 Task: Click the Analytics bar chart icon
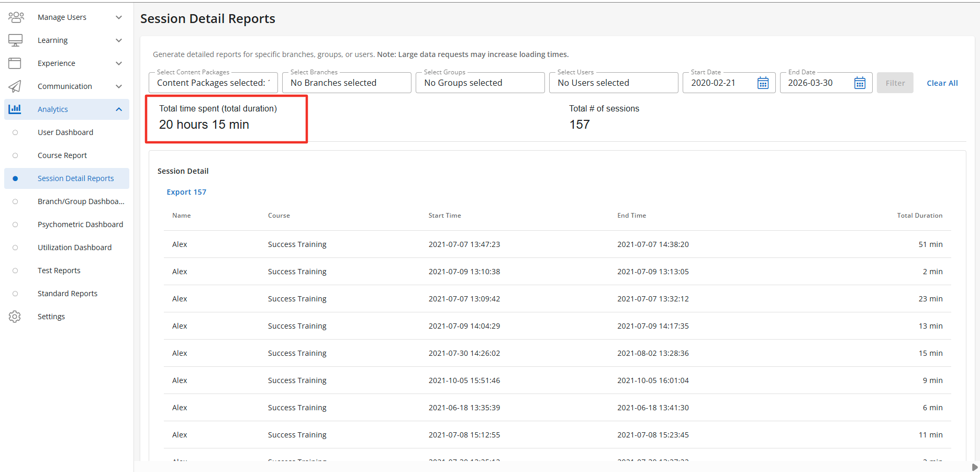(15, 109)
